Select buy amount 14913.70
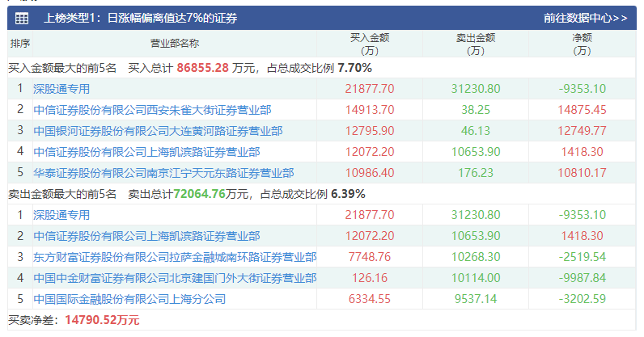 click(x=370, y=110)
